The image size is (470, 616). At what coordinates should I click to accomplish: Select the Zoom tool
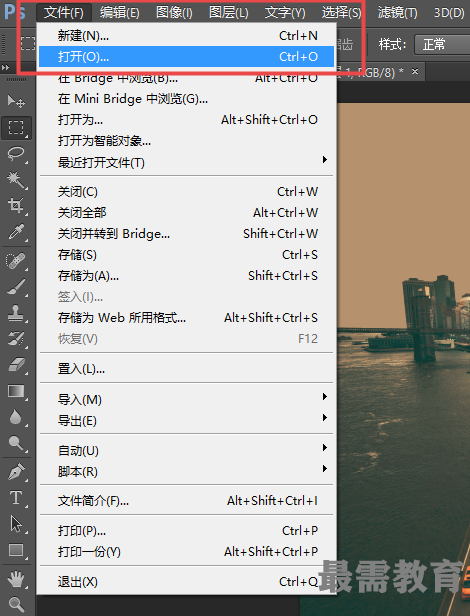(x=16, y=604)
